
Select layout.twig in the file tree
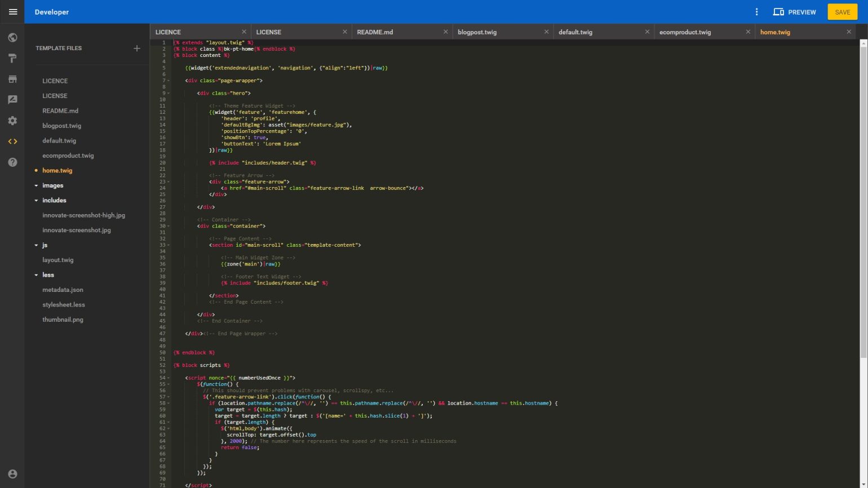click(x=59, y=260)
